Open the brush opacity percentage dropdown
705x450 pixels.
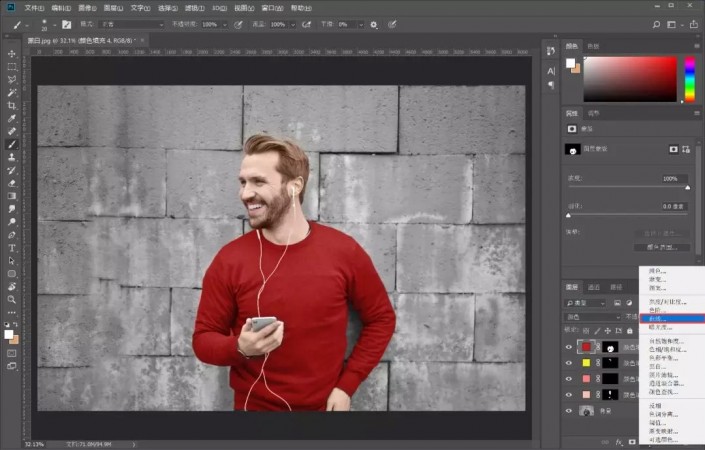[222, 24]
